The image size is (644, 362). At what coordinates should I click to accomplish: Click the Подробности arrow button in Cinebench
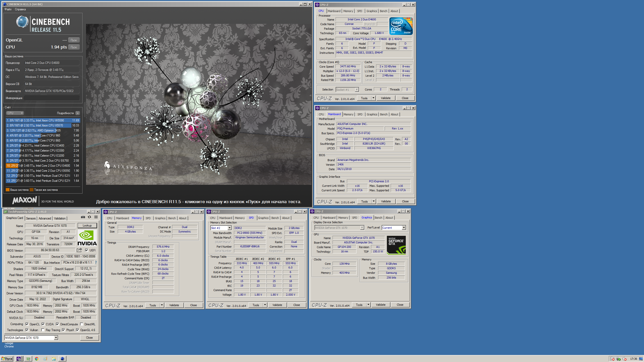point(78,113)
